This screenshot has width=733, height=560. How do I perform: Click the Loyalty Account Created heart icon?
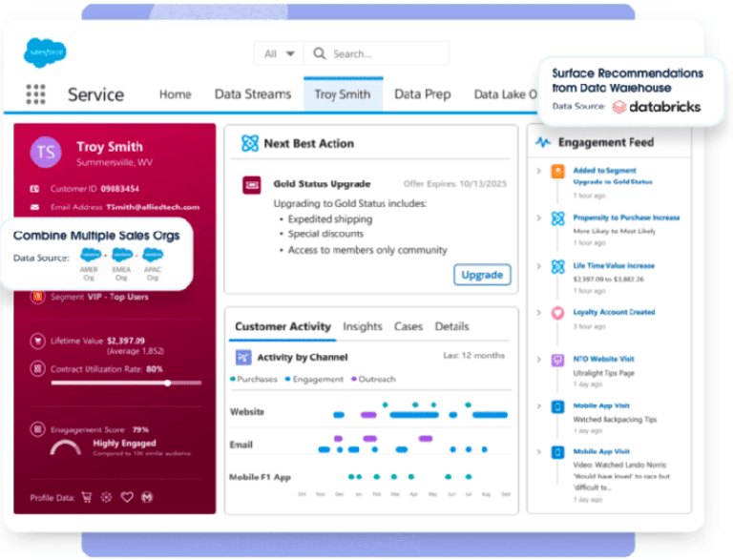click(557, 313)
